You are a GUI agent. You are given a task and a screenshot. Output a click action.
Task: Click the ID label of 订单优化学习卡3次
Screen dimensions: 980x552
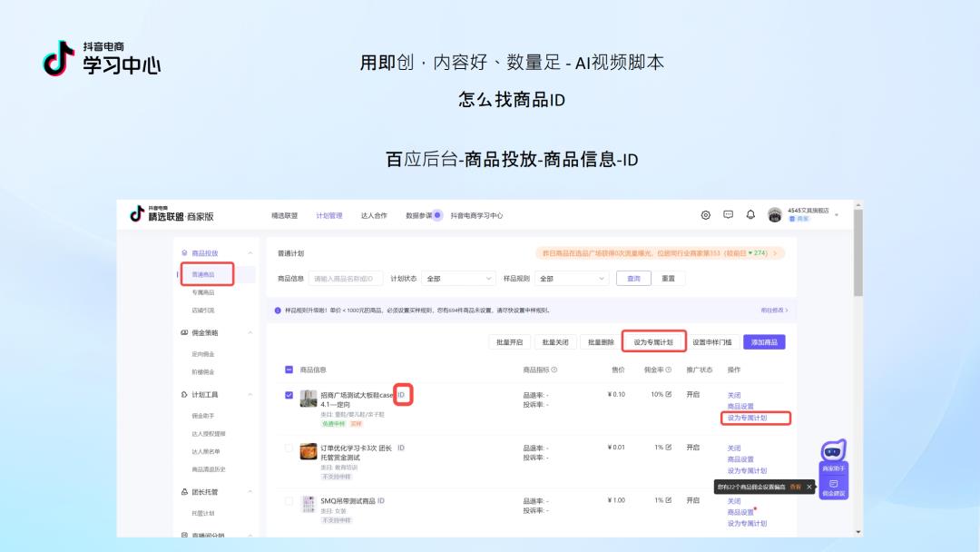pyautogui.click(x=401, y=448)
